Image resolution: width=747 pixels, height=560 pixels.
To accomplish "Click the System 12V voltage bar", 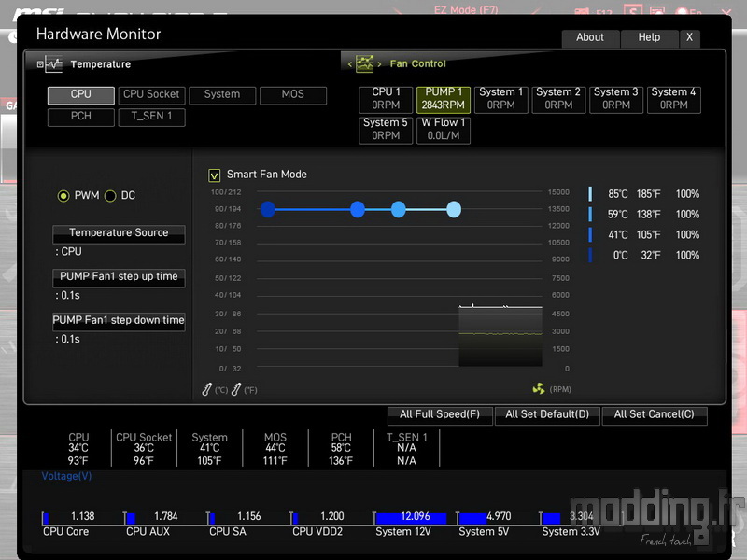I will 411,518.
